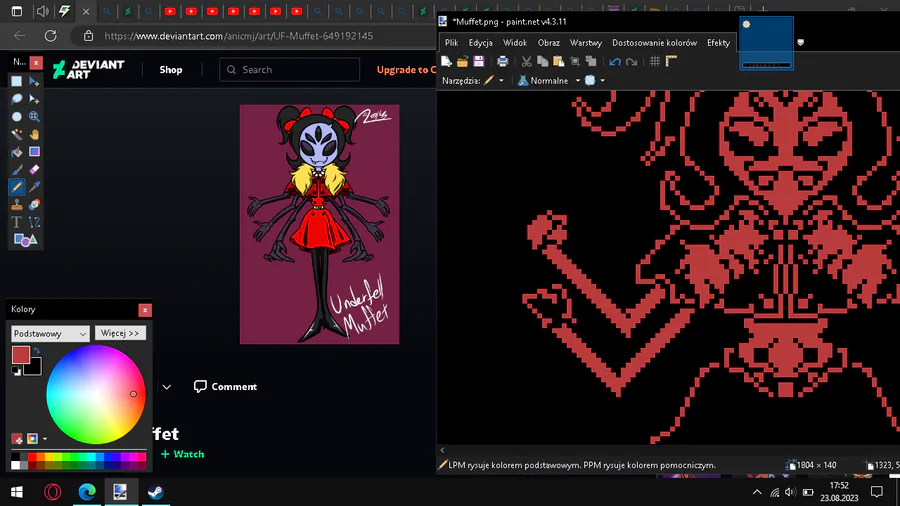Reload the browser page
The width and height of the screenshot is (900, 506).
tap(51, 36)
